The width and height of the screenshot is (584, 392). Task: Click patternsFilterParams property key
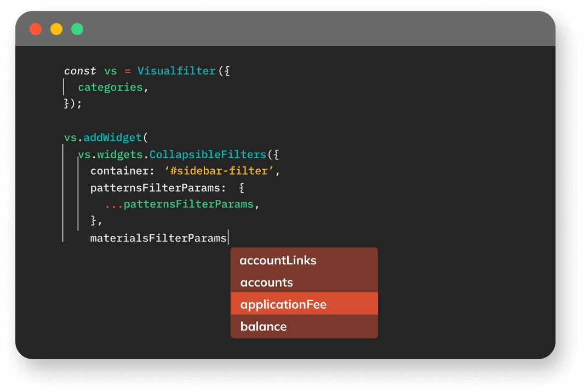(158, 188)
